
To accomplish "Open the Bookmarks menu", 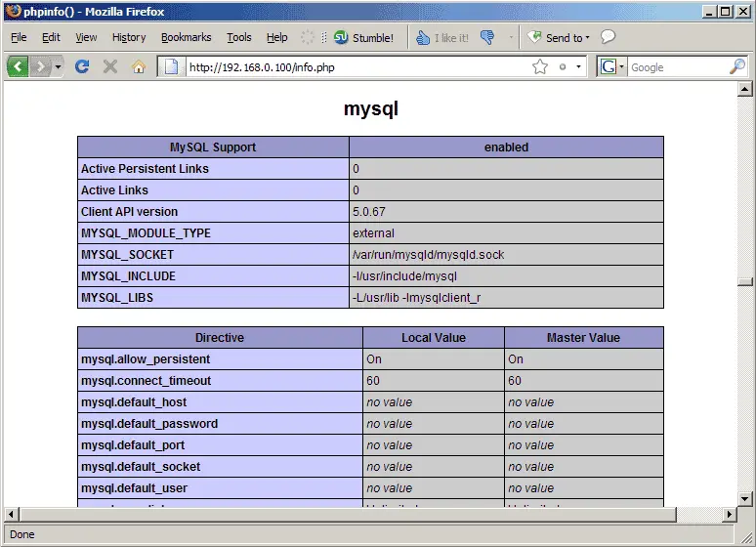I will (x=186, y=38).
